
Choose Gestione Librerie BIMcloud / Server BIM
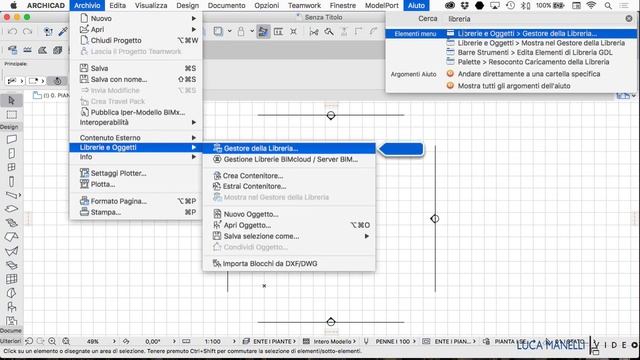click(x=289, y=159)
